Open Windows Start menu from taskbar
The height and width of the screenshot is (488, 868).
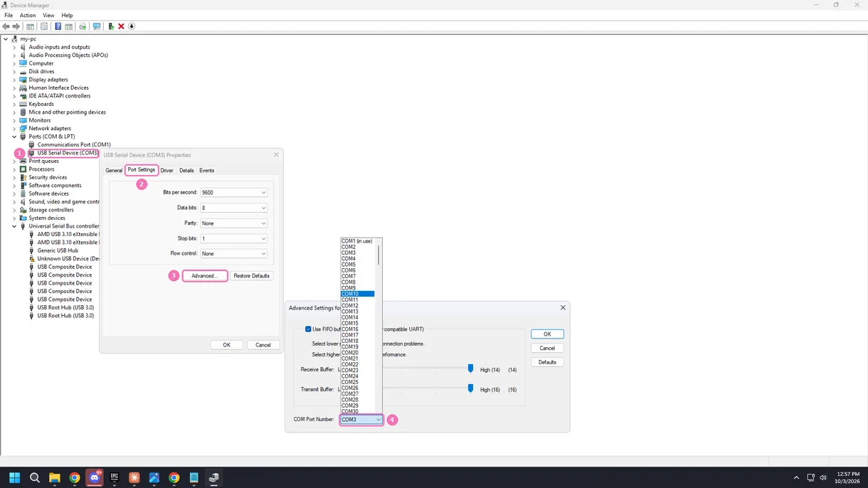coord(14,478)
